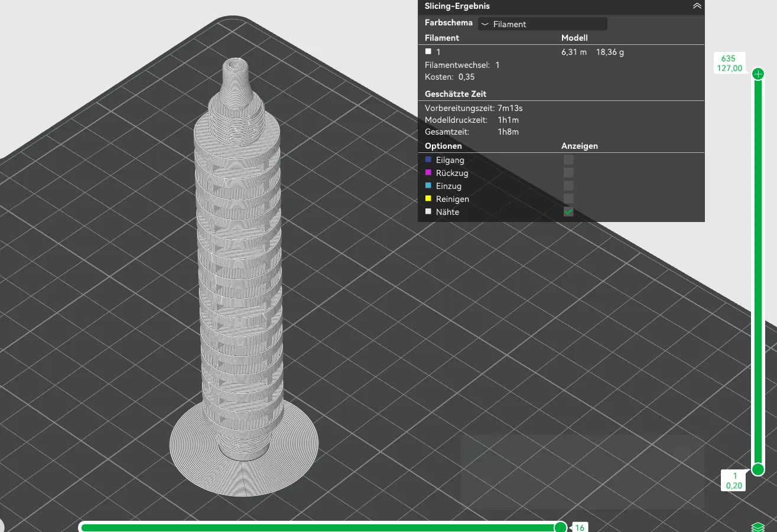Click the stacked layers icon at bottom right
The height and width of the screenshot is (532, 777).
pos(758,527)
